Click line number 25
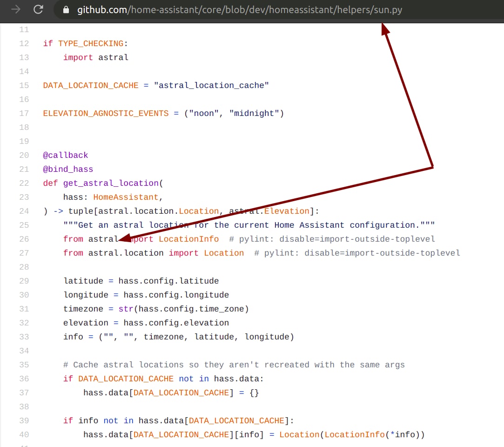The height and width of the screenshot is (447, 504). (x=24, y=225)
